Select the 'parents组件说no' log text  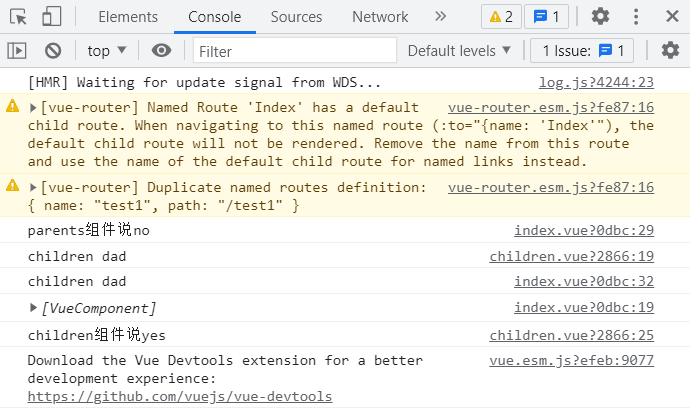coord(88,230)
